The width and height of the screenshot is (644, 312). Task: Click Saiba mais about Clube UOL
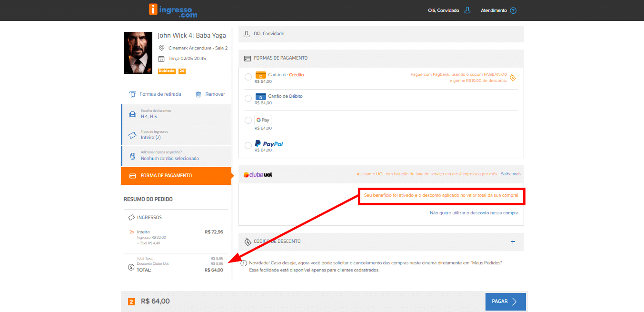(x=511, y=174)
